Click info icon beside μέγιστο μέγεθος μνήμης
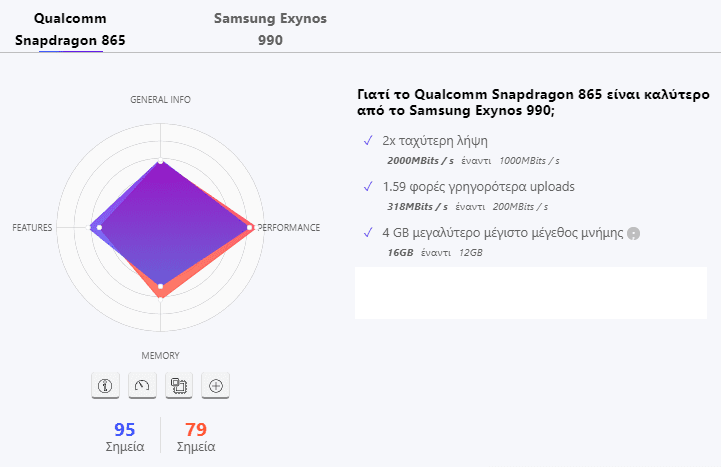The image size is (721, 467). click(634, 234)
